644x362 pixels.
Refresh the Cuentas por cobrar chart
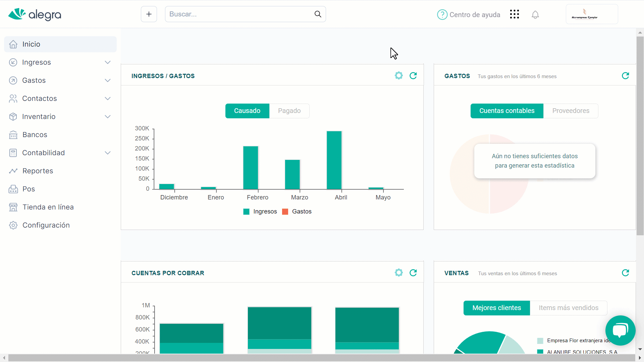pos(413,273)
